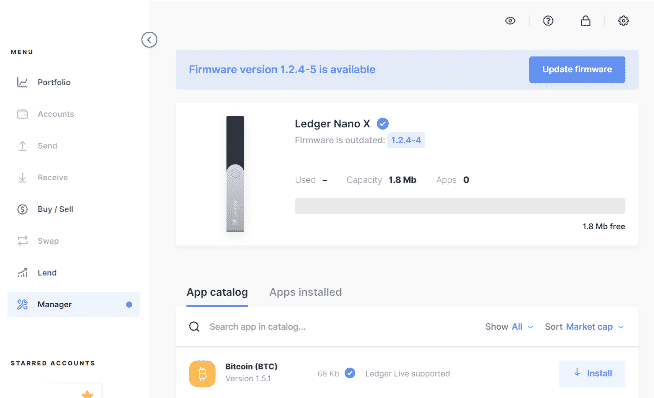Switch to the App catalog tab
The width and height of the screenshot is (654, 398).
click(x=217, y=292)
